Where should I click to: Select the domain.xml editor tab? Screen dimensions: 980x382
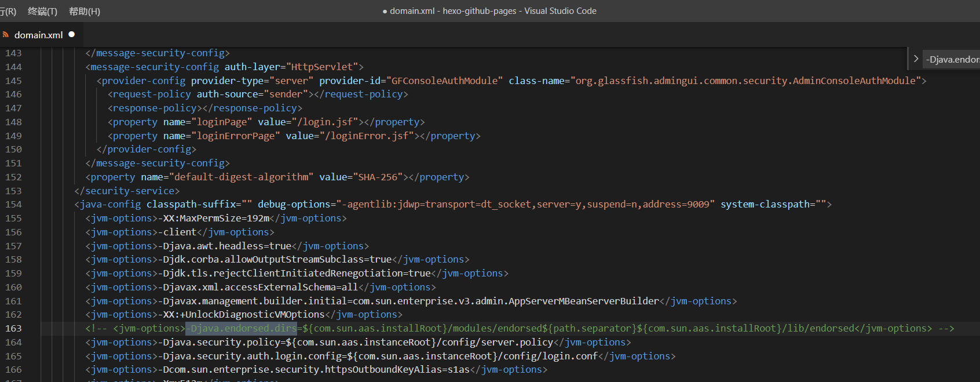[x=38, y=35]
